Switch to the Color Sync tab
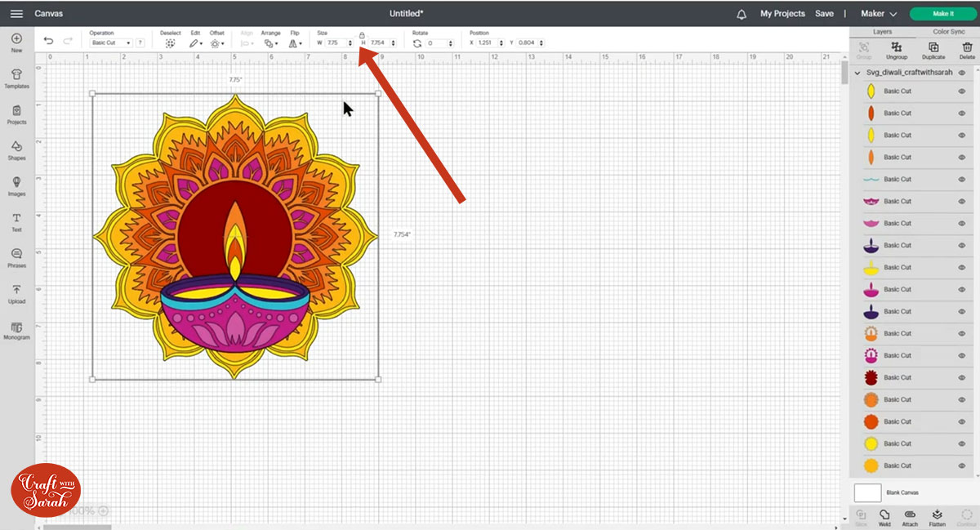The image size is (980, 530). click(x=948, y=32)
